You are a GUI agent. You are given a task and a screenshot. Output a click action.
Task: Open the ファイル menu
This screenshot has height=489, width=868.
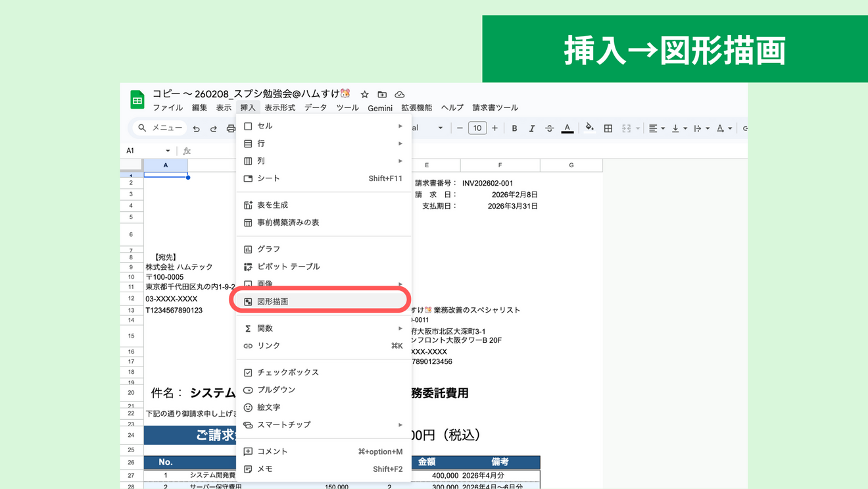pyautogui.click(x=168, y=108)
